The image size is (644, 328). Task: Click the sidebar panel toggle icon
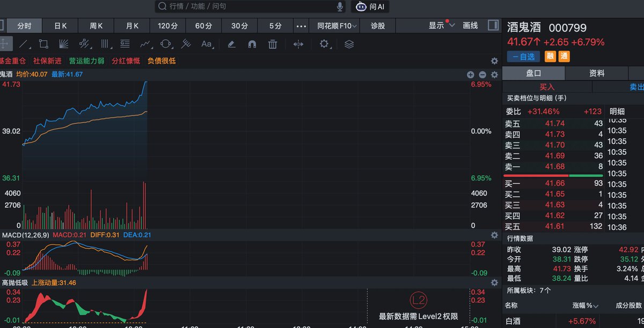[x=493, y=25]
